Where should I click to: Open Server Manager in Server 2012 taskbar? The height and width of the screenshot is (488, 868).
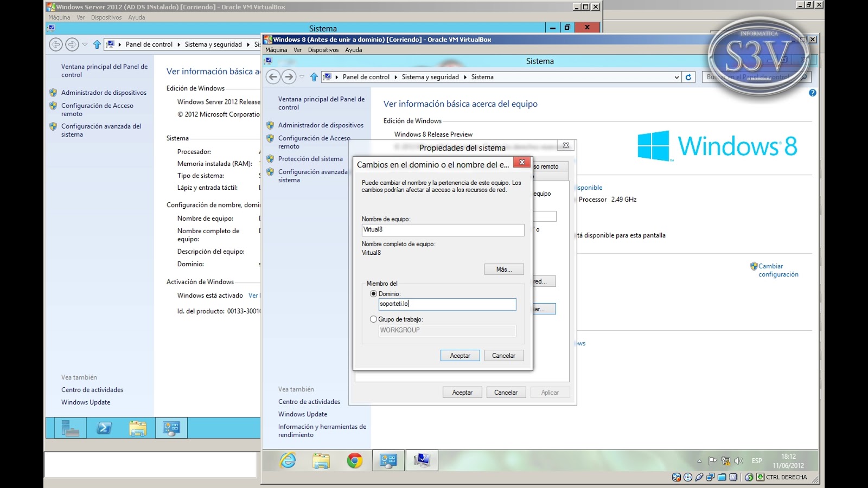pyautogui.click(x=70, y=428)
